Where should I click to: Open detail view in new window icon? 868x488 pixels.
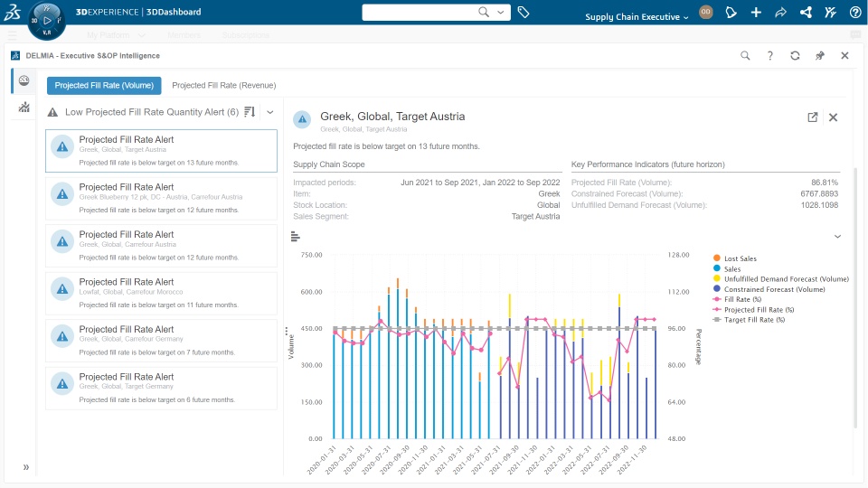tap(813, 117)
